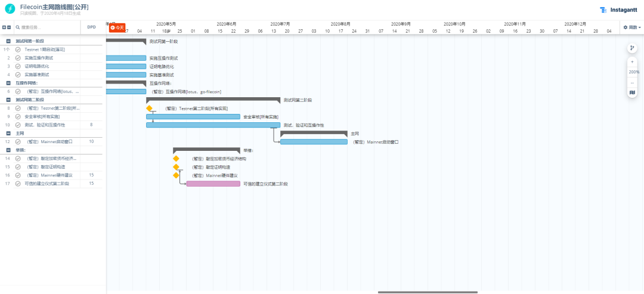Toggle completion for 安全审核 task
Screen dimensions: 644x294
pos(18,117)
